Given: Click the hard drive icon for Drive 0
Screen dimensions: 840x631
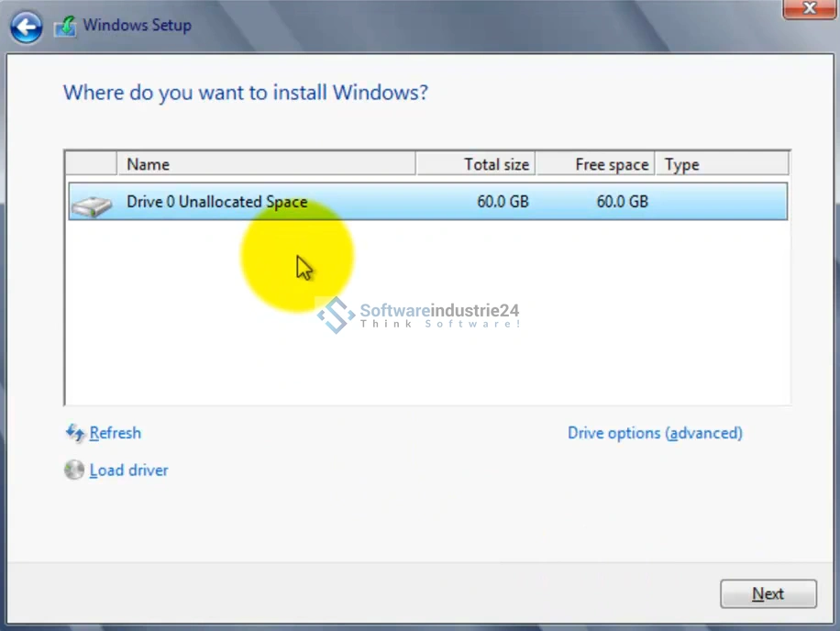Looking at the screenshot, I should [91, 205].
